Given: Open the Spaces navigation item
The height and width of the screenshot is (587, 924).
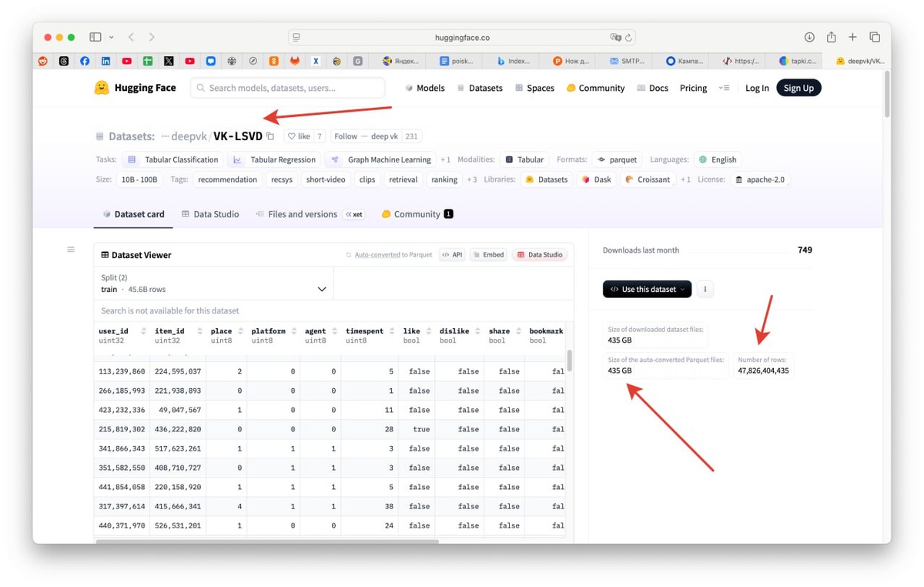Looking at the screenshot, I should 534,88.
